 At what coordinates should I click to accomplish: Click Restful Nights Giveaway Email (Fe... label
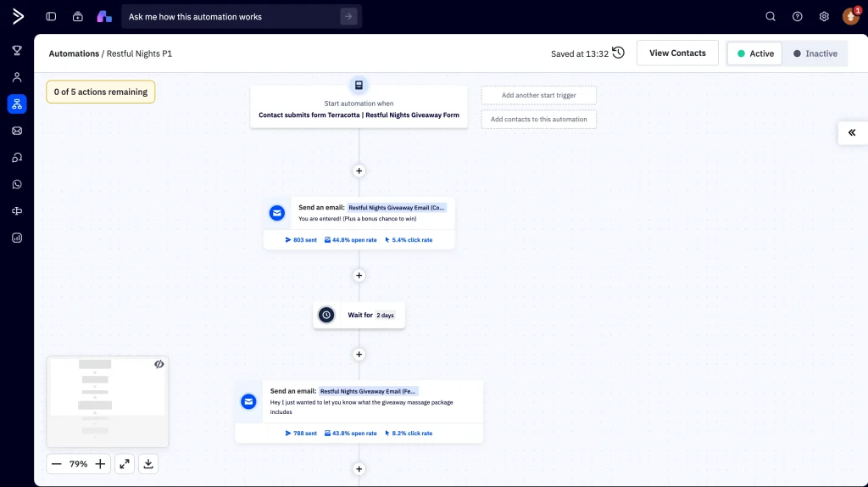(368, 391)
